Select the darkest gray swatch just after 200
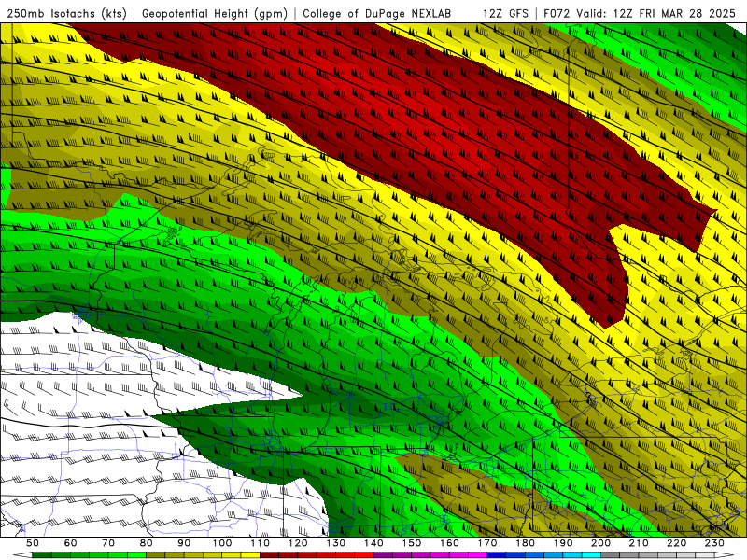This screenshot has height=560, width=747. coord(611,555)
